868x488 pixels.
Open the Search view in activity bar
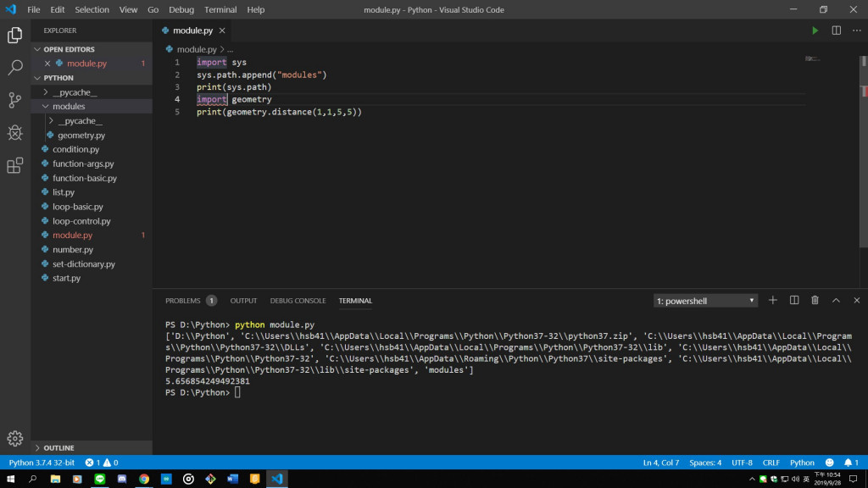point(15,68)
